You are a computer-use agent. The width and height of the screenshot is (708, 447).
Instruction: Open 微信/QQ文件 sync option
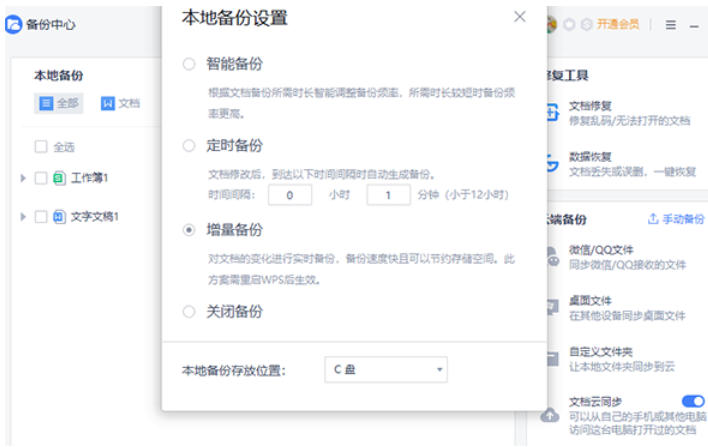[x=627, y=257]
